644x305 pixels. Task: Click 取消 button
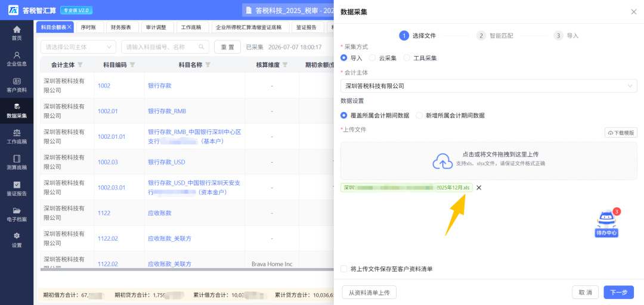pyautogui.click(x=586, y=292)
